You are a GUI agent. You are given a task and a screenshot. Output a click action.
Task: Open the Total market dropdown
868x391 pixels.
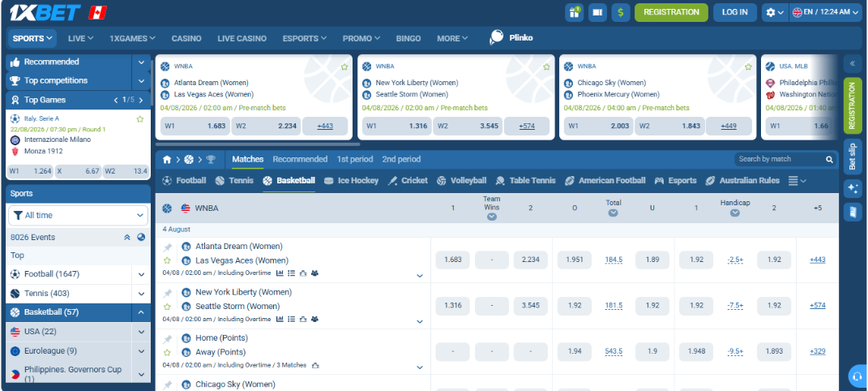click(613, 213)
